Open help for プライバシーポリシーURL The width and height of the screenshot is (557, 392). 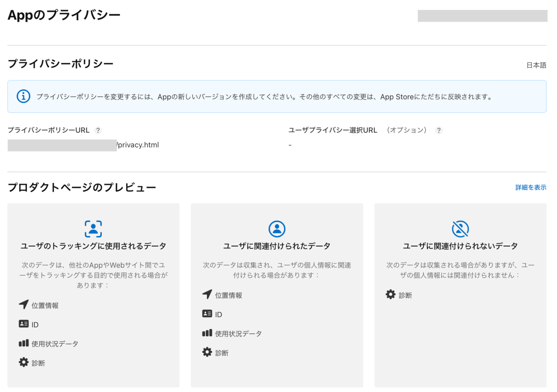[x=98, y=131]
